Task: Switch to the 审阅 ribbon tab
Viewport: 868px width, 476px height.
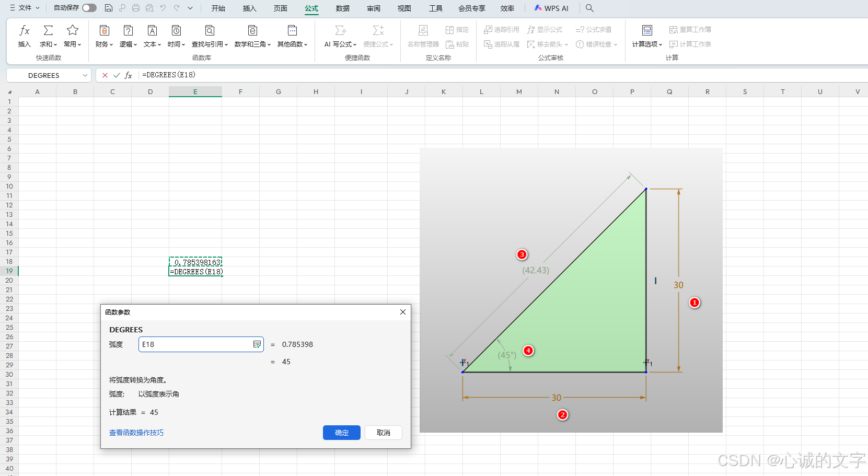Action: click(373, 8)
